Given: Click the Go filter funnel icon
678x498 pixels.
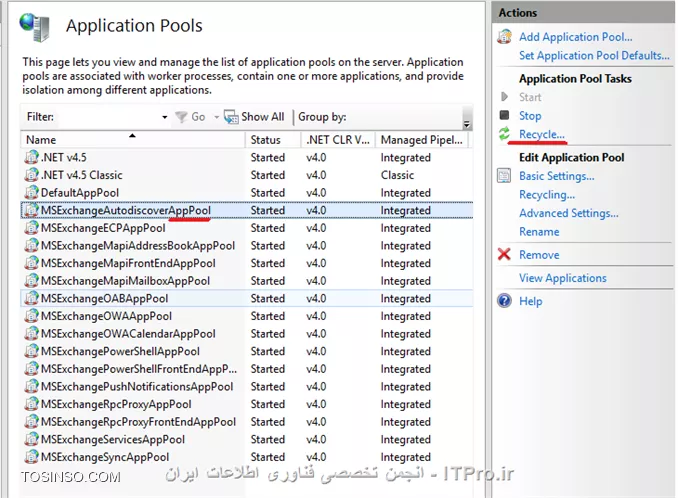Looking at the screenshot, I should (x=181, y=117).
